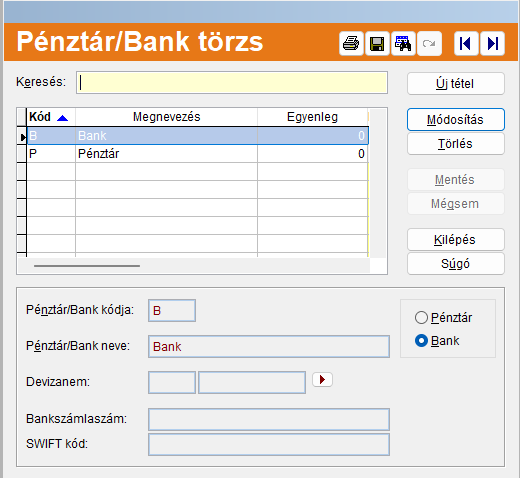Select the Pénztár row in the table
520x478 pixels.
coord(198,154)
